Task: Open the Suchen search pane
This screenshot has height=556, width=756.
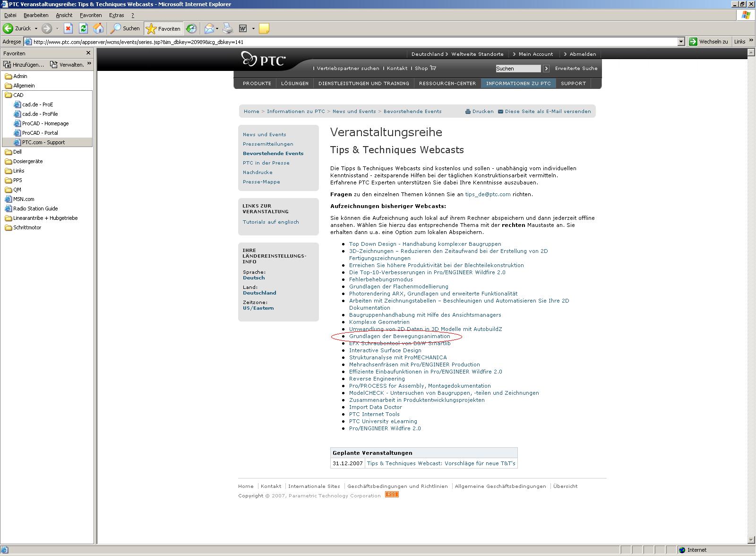Action: pyautogui.click(x=125, y=28)
